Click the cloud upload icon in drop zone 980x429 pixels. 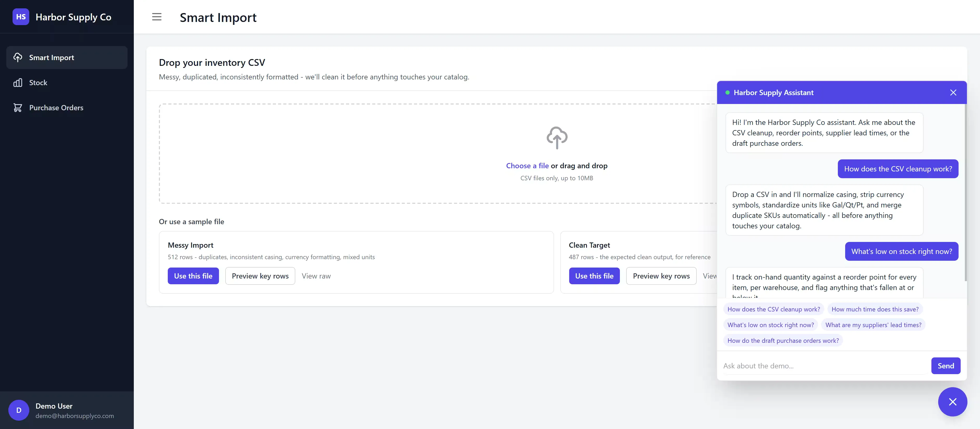point(557,138)
